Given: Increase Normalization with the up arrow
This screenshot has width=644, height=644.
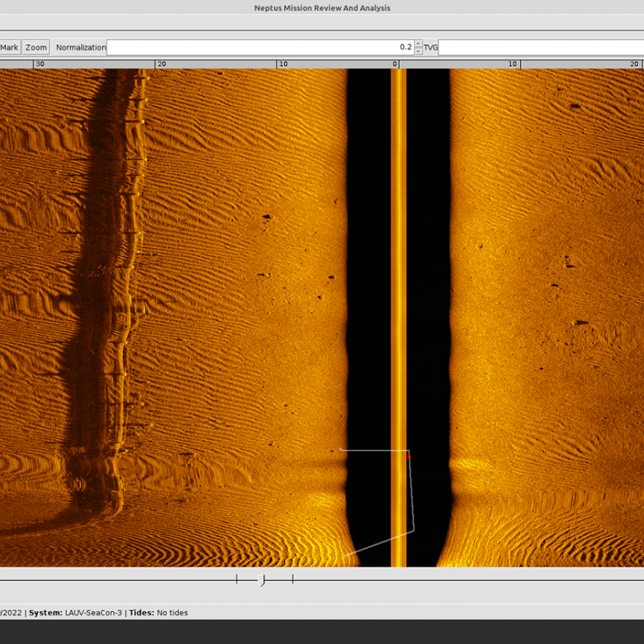Looking at the screenshot, I should [419, 44].
